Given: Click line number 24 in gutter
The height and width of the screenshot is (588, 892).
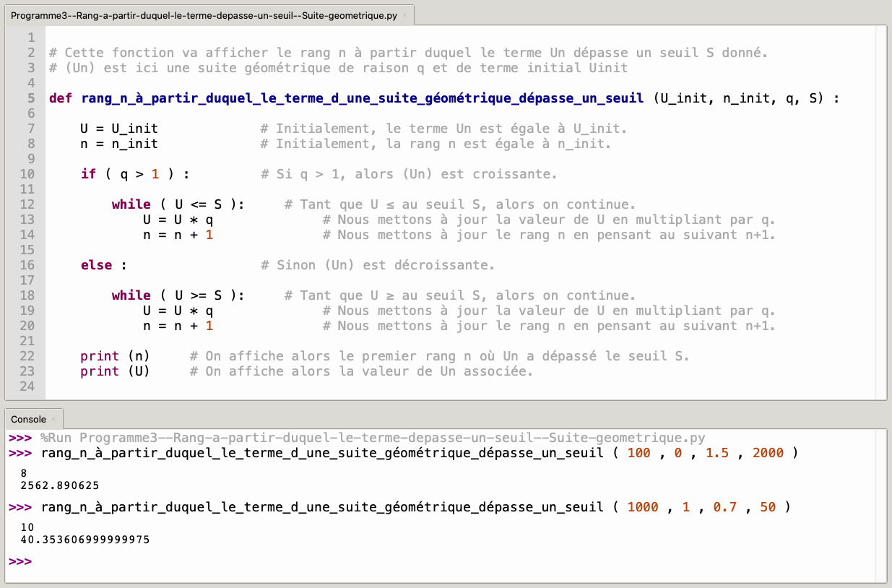Looking at the screenshot, I should pos(27,386).
